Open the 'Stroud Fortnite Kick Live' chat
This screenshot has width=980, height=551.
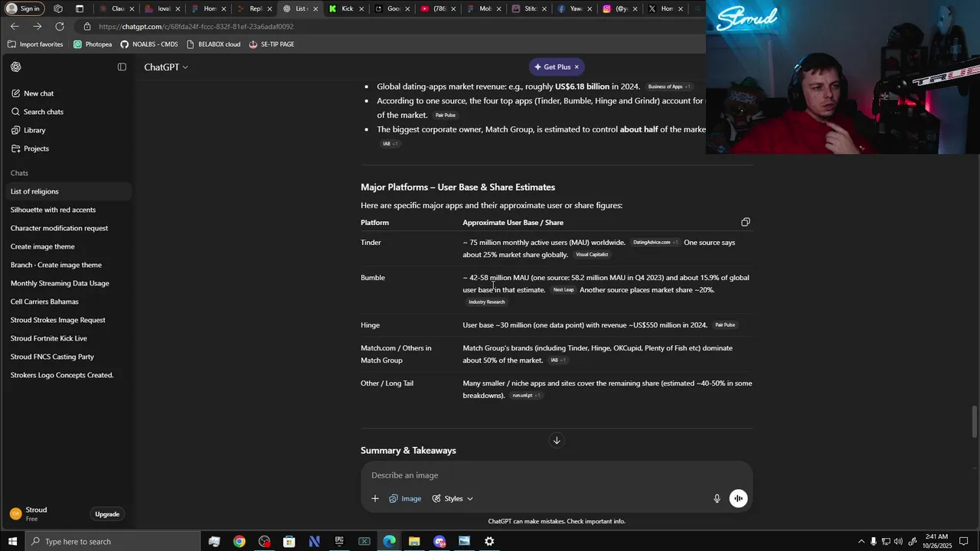(x=48, y=338)
